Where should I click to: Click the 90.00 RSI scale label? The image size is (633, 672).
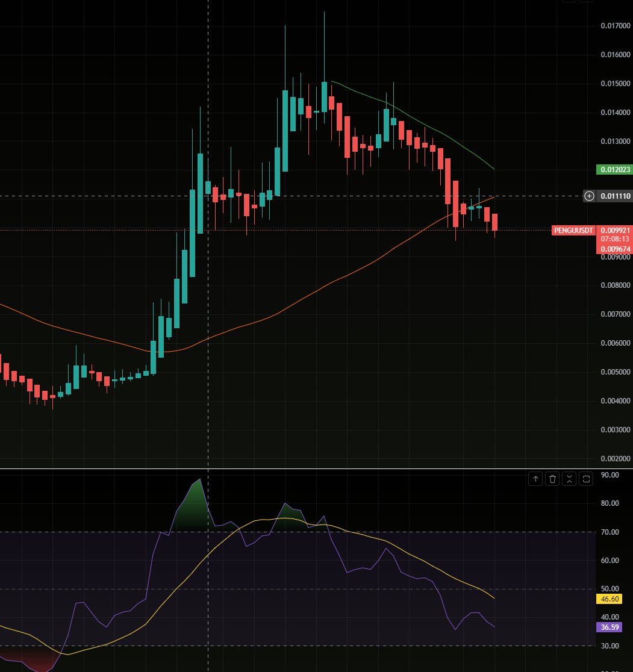610,475
